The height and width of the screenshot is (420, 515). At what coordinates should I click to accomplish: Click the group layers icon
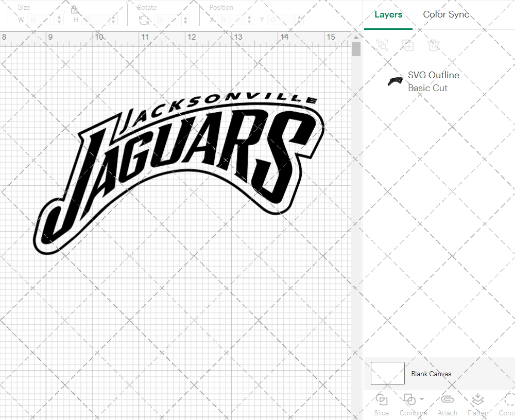(382, 45)
